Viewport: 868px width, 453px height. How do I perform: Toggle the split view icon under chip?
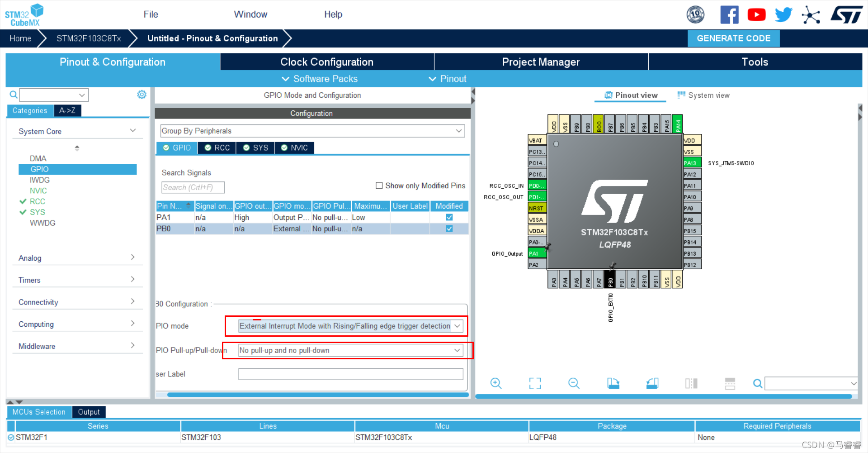tap(691, 383)
